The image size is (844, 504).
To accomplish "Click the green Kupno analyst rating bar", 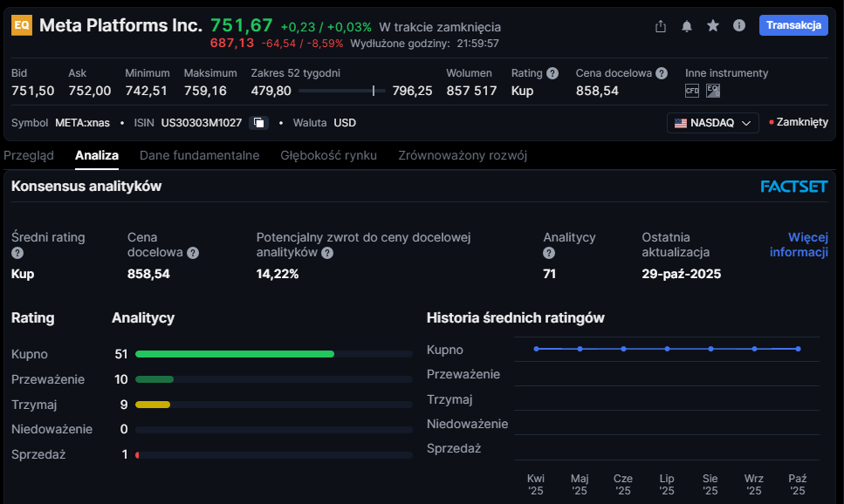I will tap(235, 354).
